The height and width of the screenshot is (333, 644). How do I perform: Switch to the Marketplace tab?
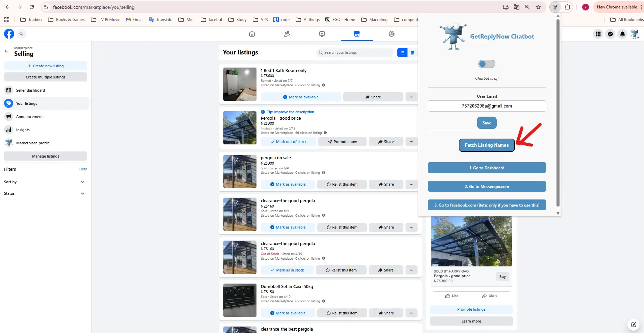pyautogui.click(x=357, y=34)
